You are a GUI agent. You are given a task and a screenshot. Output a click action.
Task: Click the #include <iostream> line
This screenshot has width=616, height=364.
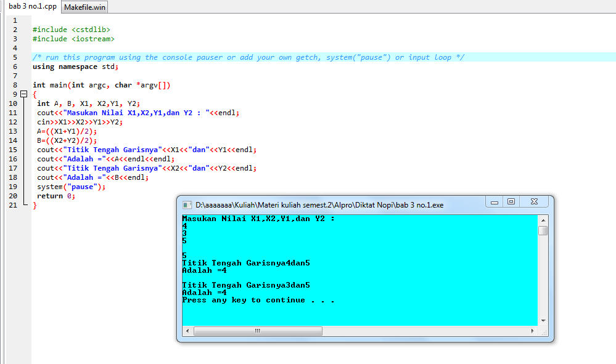(73, 39)
